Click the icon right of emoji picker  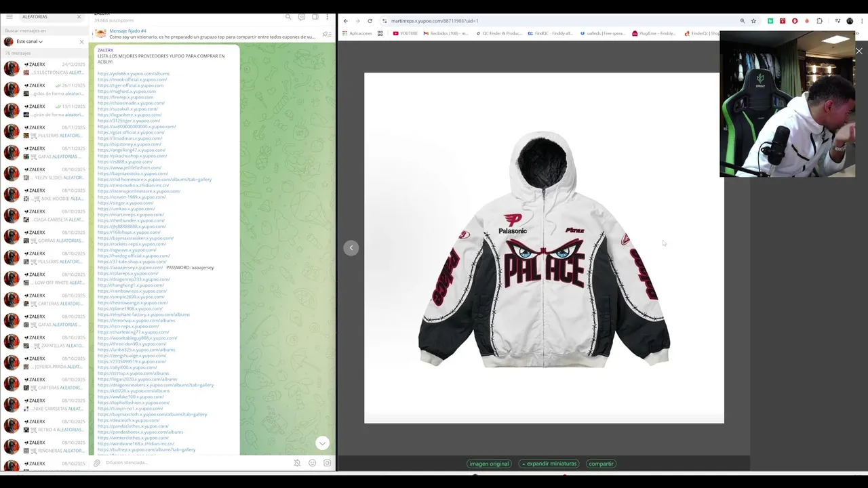coord(327,463)
